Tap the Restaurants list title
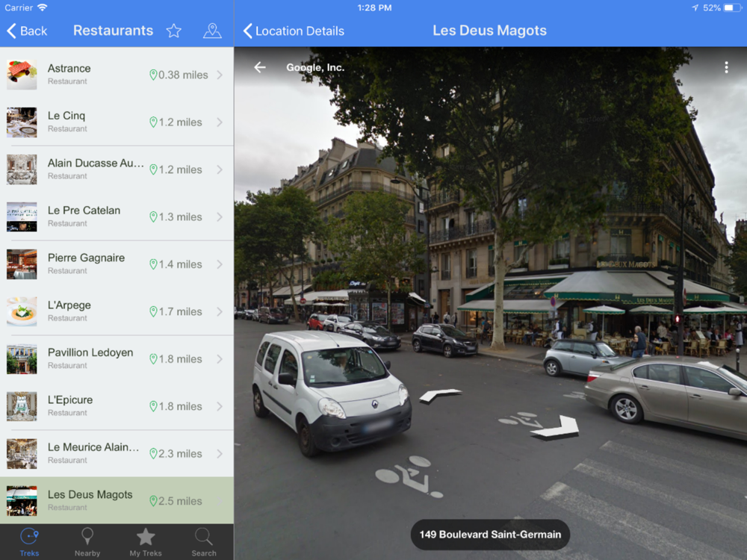The width and height of the screenshot is (747, 560). (114, 31)
